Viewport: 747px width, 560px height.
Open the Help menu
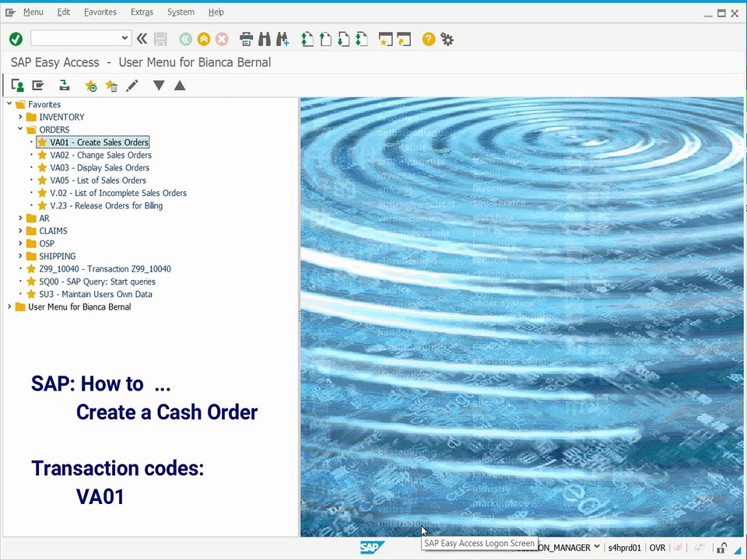click(x=216, y=12)
